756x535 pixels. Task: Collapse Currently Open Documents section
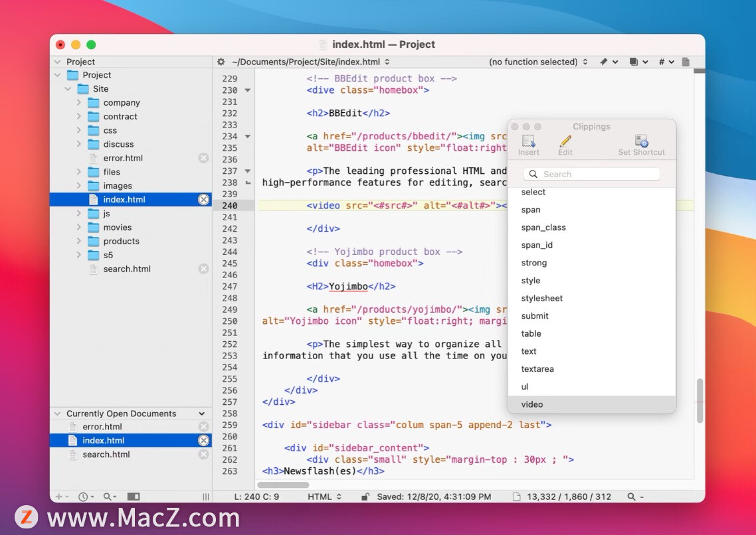point(57,414)
